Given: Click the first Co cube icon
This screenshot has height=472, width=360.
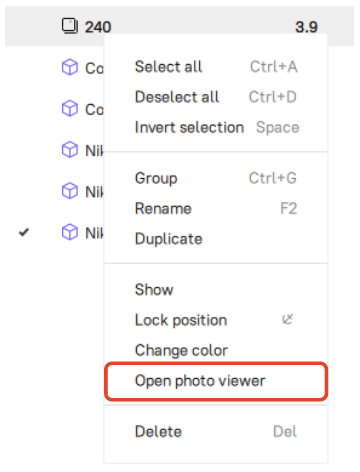Looking at the screenshot, I should point(70,67).
